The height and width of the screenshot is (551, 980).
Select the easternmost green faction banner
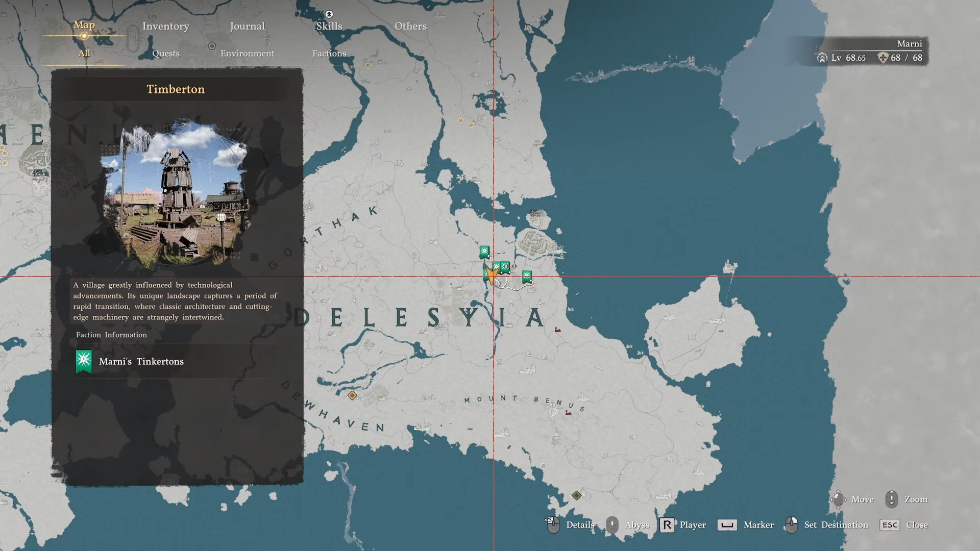click(527, 277)
